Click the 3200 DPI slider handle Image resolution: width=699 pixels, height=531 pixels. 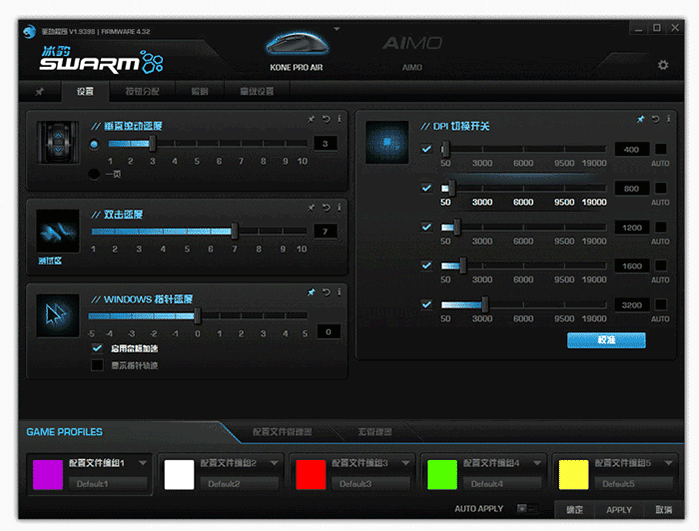pos(485,305)
